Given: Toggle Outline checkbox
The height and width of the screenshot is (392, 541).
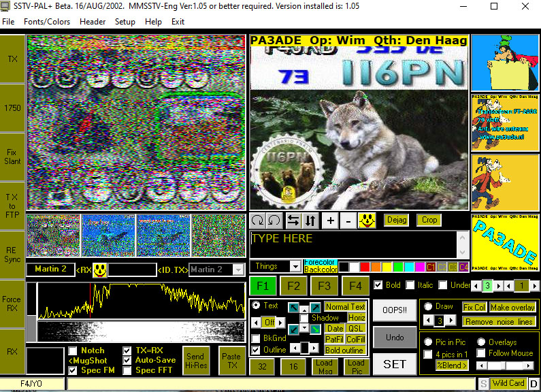Looking at the screenshot, I should pos(256,350).
